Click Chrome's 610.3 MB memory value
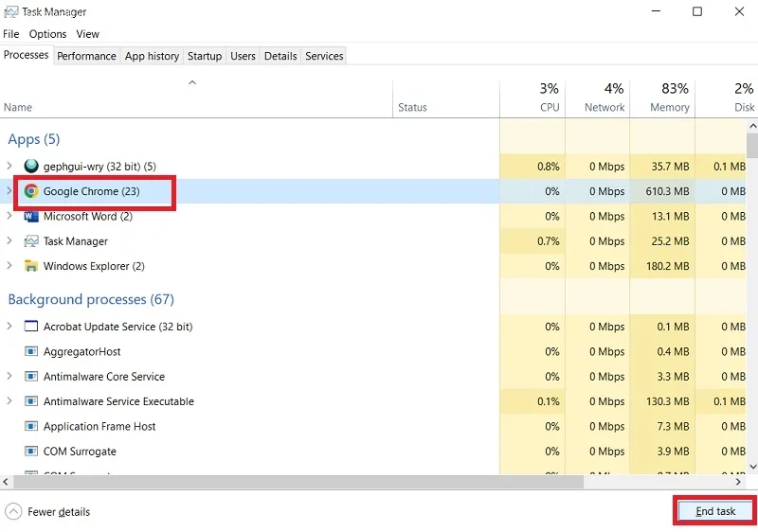This screenshot has height=532, width=758. 667,191
